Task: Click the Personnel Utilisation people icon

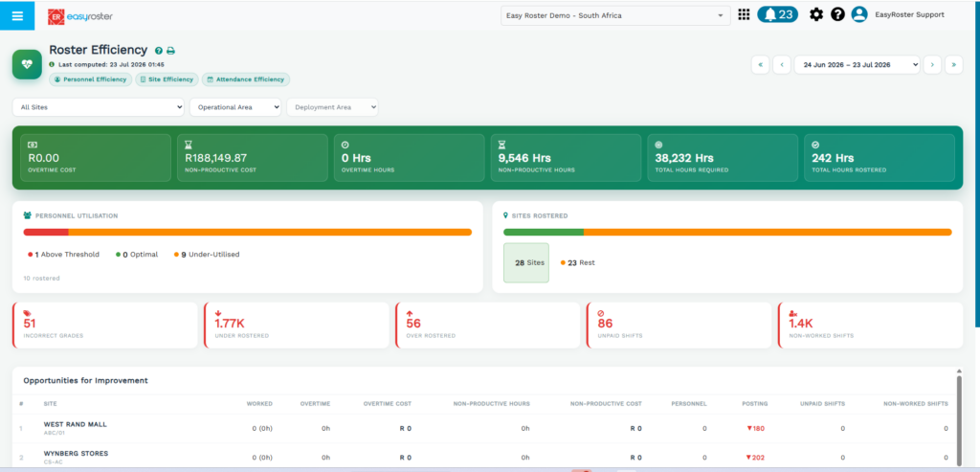Action: 28,215
